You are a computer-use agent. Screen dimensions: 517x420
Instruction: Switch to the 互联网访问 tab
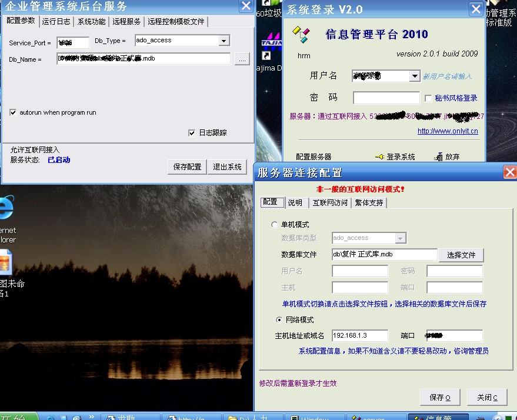[x=329, y=202]
